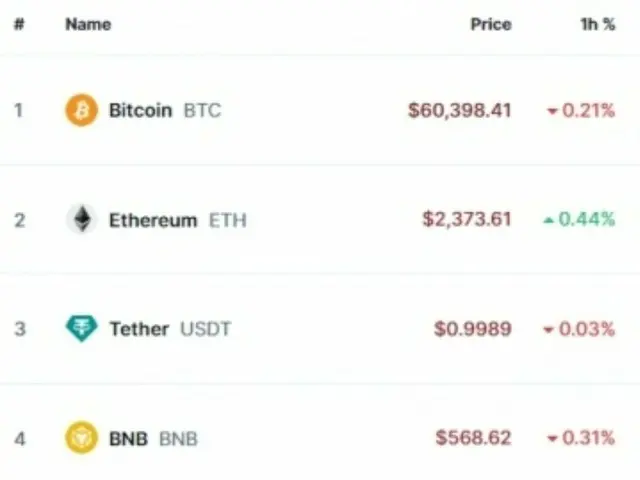Click Tether's red down arrow indicator
This screenshot has width=640, height=480.
pyautogui.click(x=548, y=330)
